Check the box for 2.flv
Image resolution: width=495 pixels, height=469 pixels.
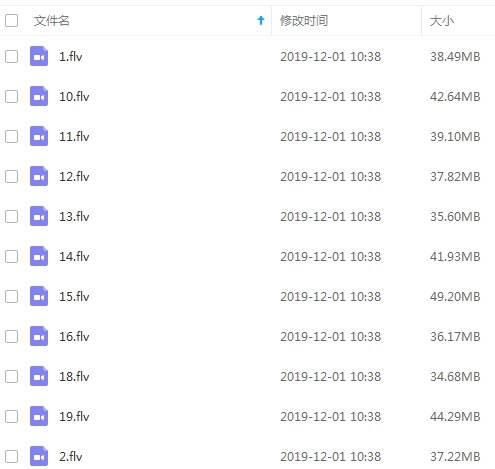point(11,457)
